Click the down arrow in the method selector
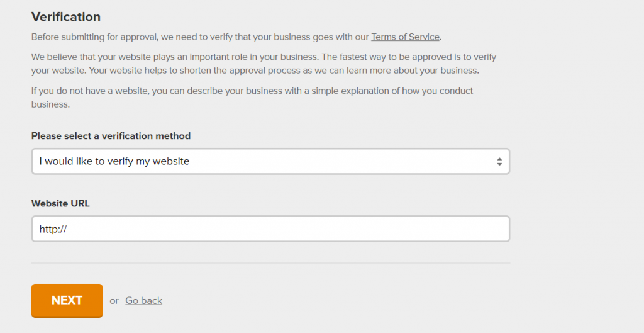Screen dimensions: 644x333 tap(499, 164)
